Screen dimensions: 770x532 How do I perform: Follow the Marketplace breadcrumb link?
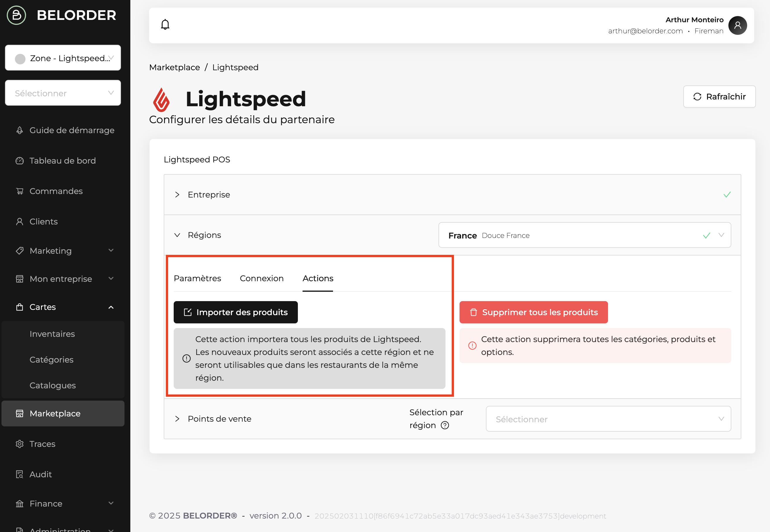pos(175,67)
